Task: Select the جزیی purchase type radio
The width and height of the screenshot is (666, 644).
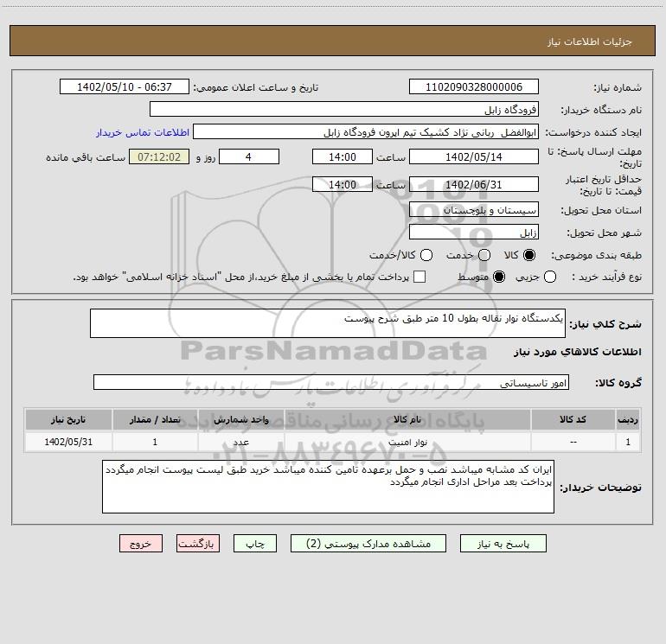Action: 550,277
